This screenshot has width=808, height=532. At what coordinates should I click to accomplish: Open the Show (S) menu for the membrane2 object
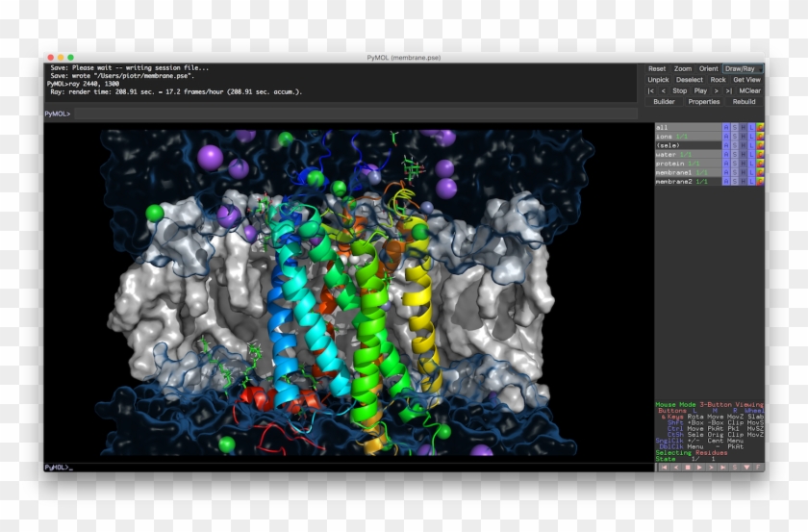tap(735, 182)
